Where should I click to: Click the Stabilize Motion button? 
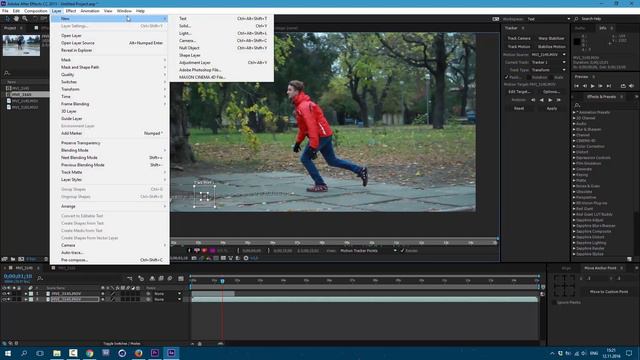551,47
